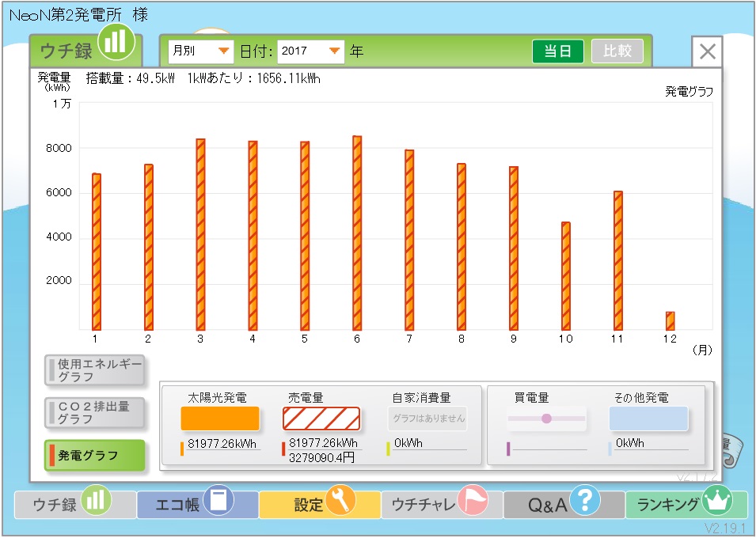The height and width of the screenshot is (538, 756).
Task: Open the Q&A bottom tab
Action: coord(564,505)
